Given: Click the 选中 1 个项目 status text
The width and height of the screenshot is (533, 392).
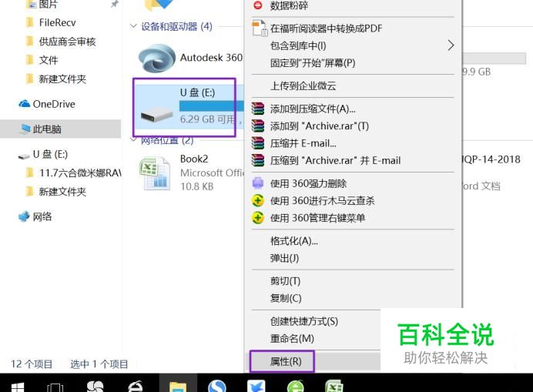Looking at the screenshot, I should pyautogui.click(x=99, y=364).
